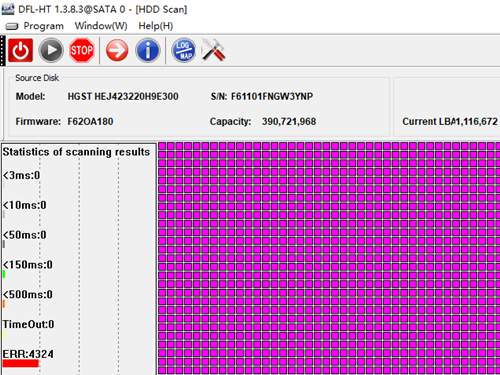The width and height of the screenshot is (500, 375).
Task: Open the Help(H) menu
Action: [156, 26]
